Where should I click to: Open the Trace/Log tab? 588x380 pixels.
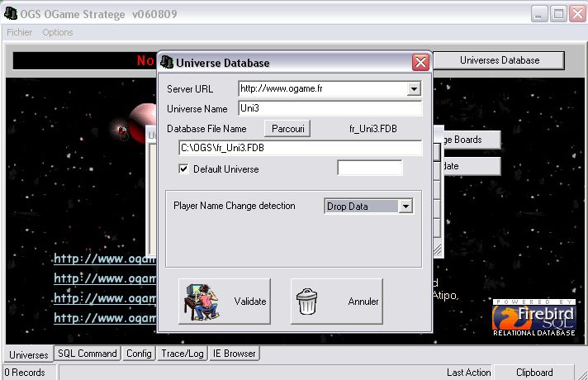[182, 354]
